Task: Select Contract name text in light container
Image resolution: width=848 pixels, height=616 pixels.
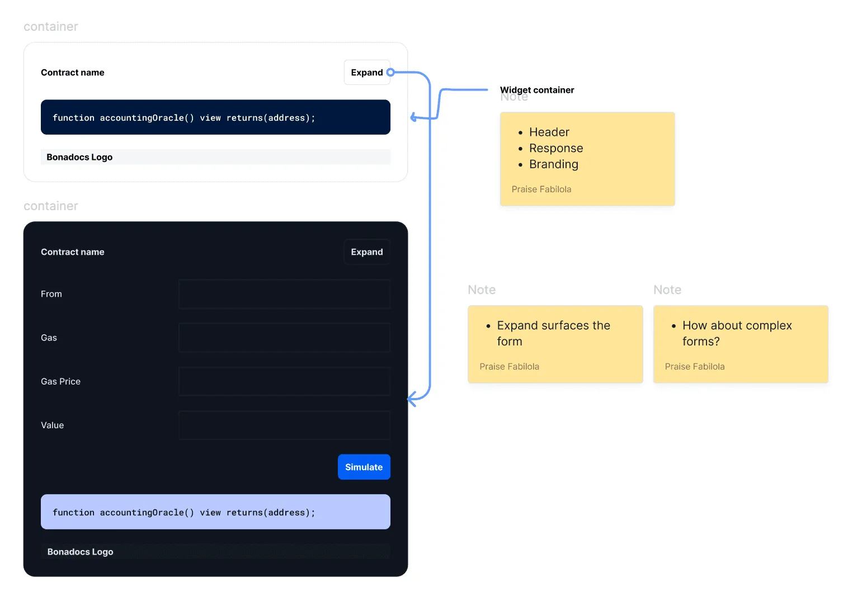Action: pos(73,73)
